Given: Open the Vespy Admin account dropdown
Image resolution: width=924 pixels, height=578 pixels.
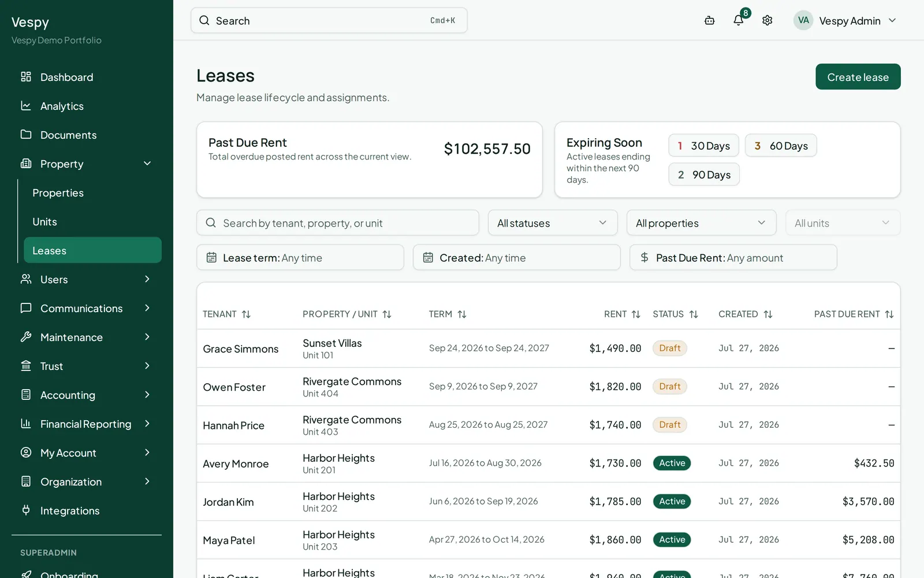Looking at the screenshot, I should [x=845, y=20].
